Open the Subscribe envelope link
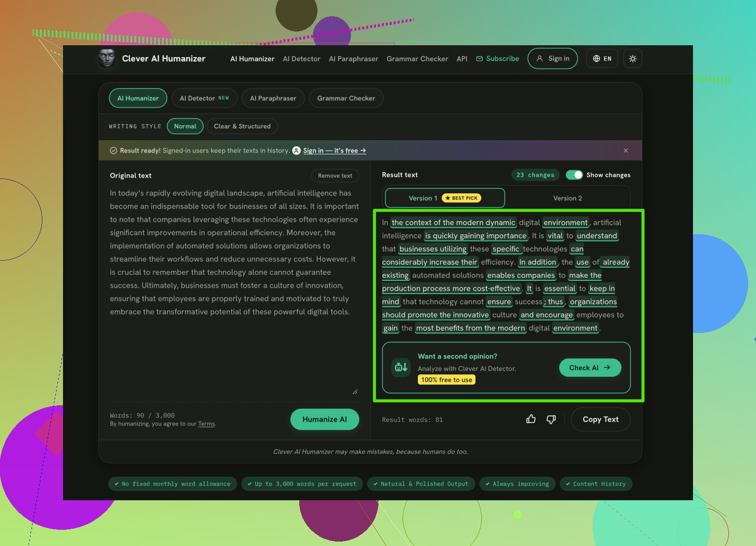 pyautogui.click(x=498, y=59)
